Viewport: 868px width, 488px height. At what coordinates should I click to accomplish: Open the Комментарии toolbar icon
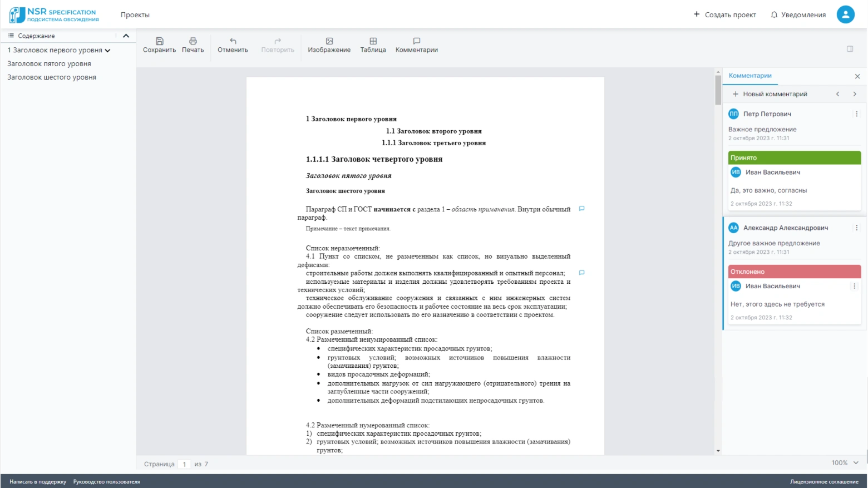(416, 41)
